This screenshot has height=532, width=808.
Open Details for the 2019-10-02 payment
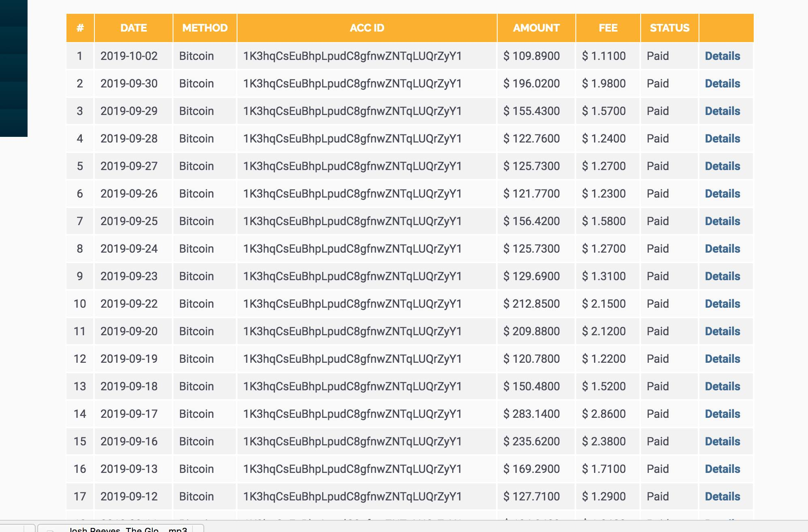[x=722, y=56]
